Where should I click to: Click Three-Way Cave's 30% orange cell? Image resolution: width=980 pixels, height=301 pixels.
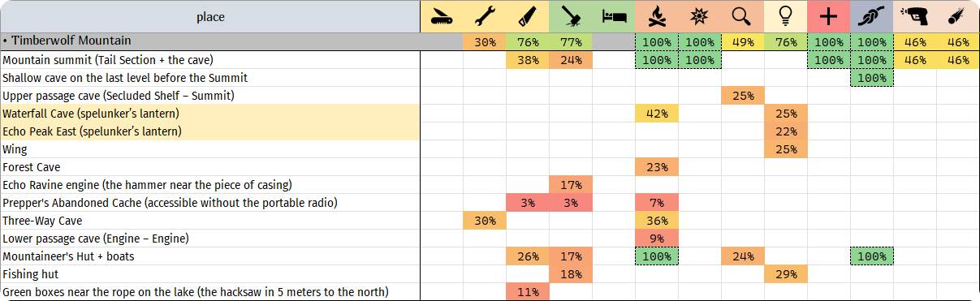[485, 221]
